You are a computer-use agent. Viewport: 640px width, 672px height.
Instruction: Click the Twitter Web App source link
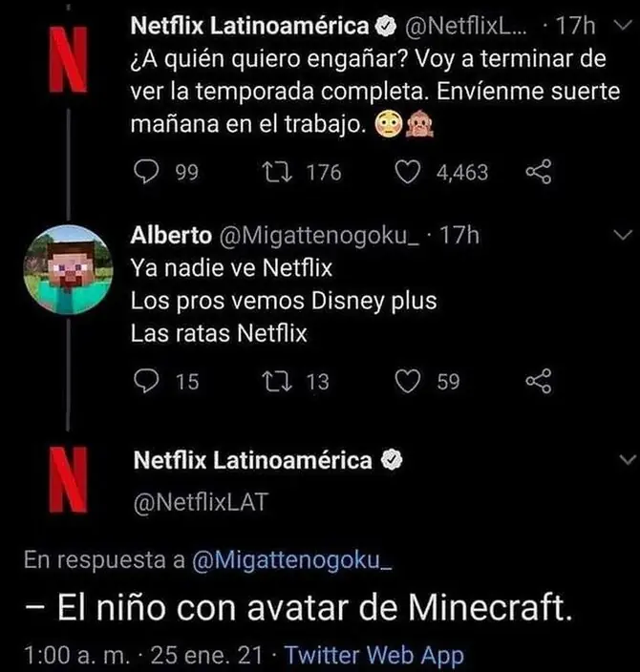tap(373, 655)
